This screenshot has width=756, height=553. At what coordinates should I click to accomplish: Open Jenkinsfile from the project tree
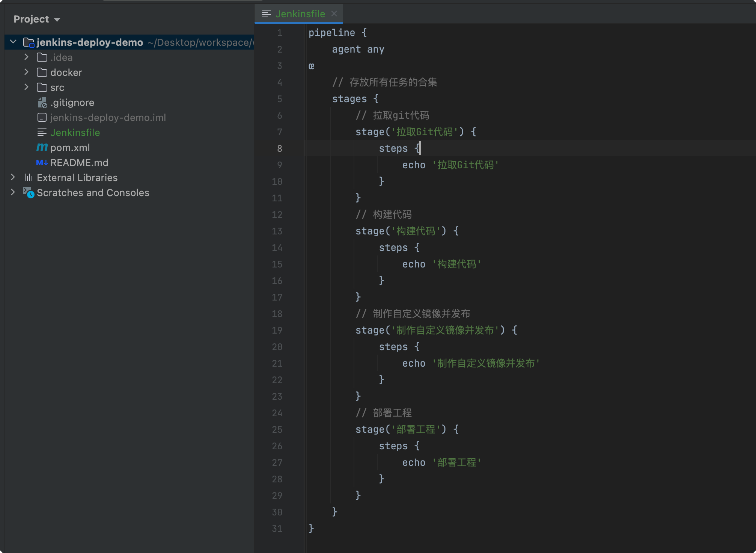[x=75, y=132]
